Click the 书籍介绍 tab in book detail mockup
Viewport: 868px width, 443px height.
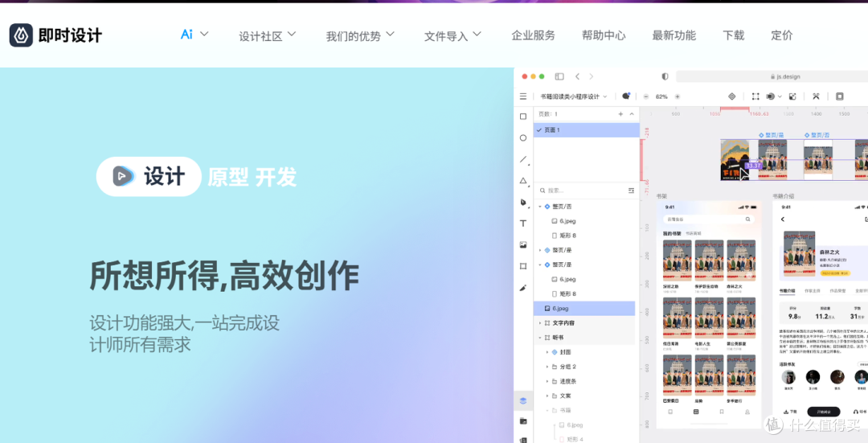tap(787, 291)
